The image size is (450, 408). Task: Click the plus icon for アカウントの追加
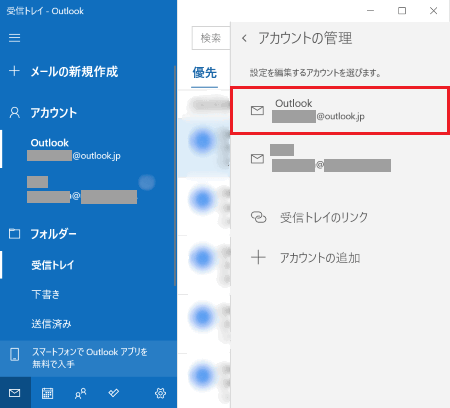(x=258, y=258)
